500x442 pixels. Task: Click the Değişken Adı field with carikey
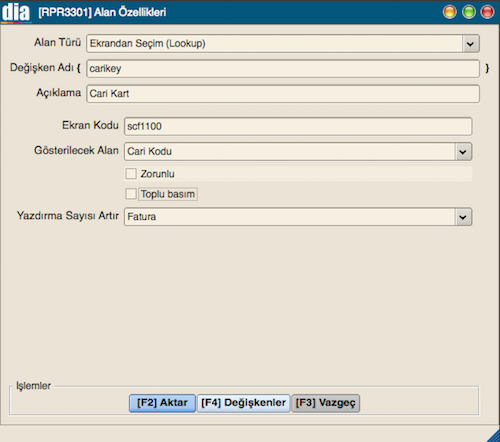(283, 69)
